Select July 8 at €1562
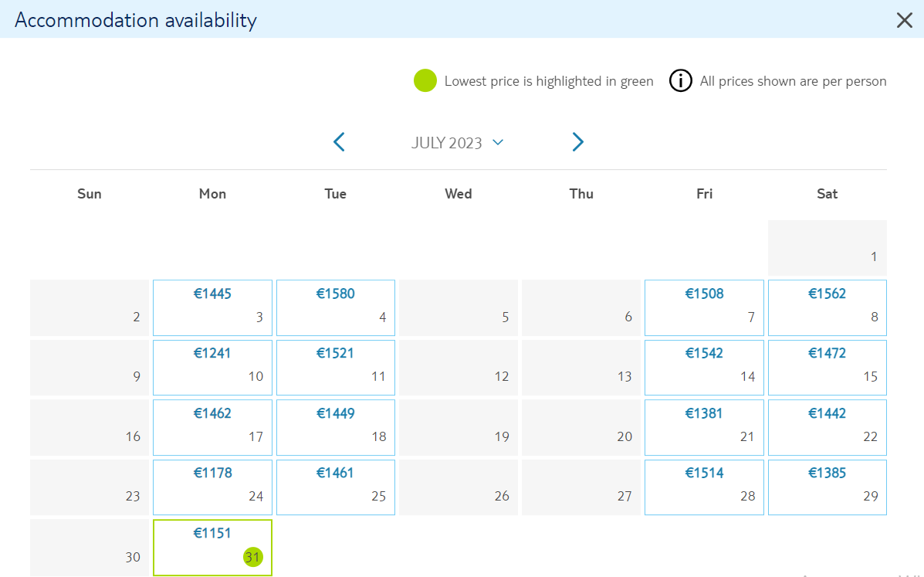 (x=828, y=307)
